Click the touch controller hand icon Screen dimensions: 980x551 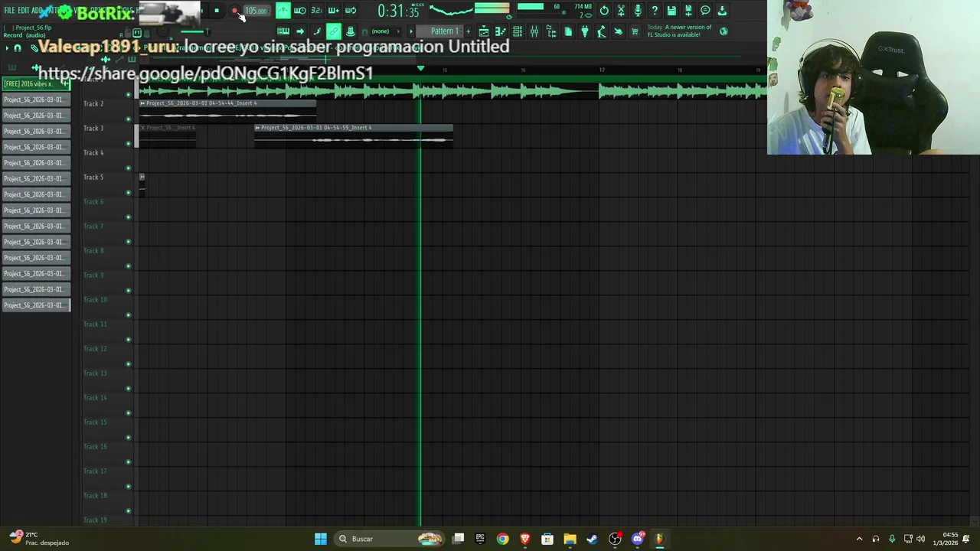619,31
